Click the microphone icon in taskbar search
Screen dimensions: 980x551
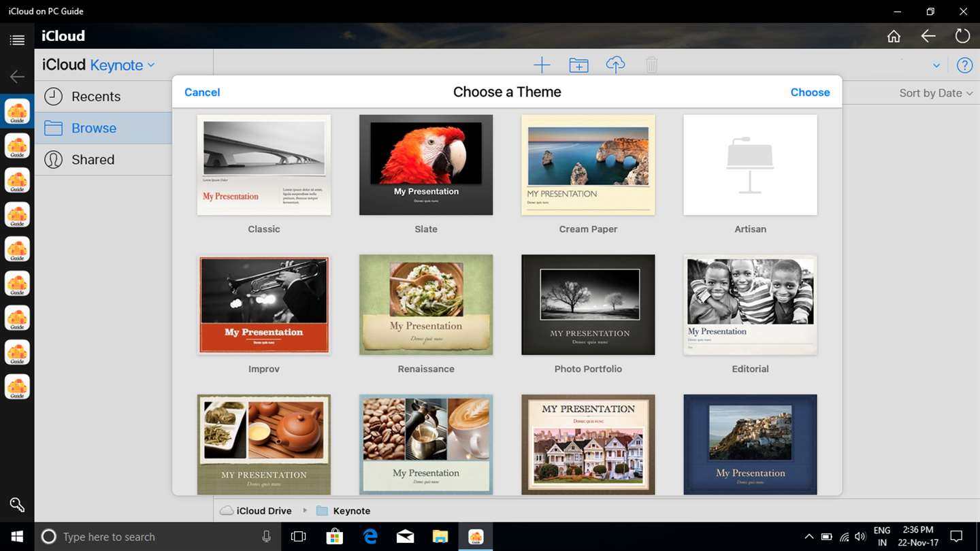point(267,537)
